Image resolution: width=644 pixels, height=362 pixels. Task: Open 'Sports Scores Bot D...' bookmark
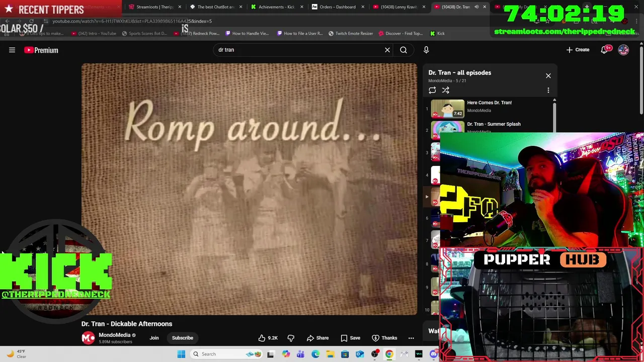click(144, 34)
